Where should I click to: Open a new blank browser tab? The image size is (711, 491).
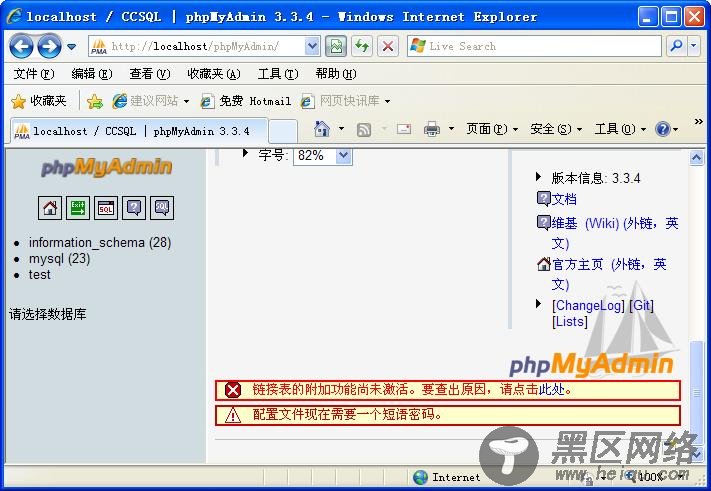283,132
